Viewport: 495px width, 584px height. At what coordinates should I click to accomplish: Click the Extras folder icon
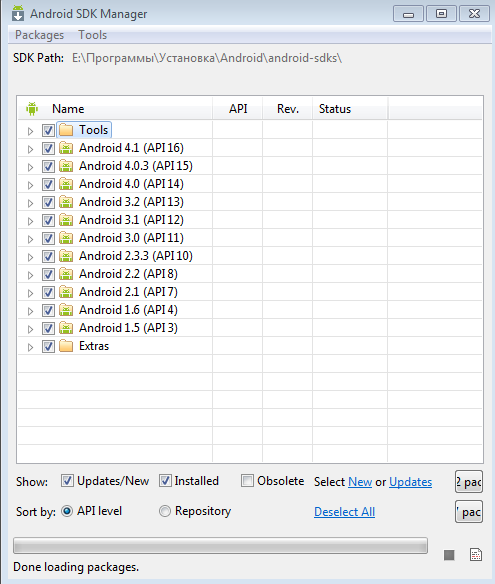click(66, 346)
